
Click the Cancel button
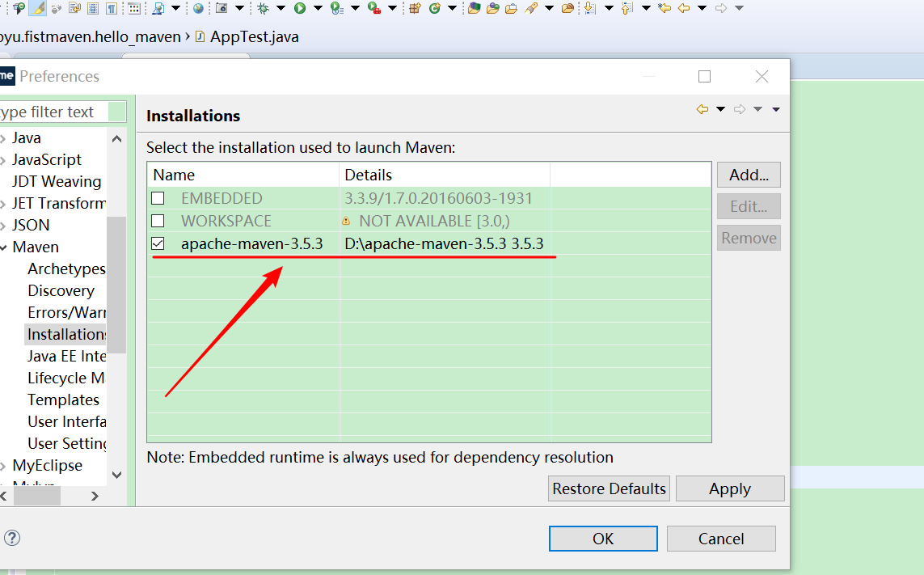(x=721, y=539)
